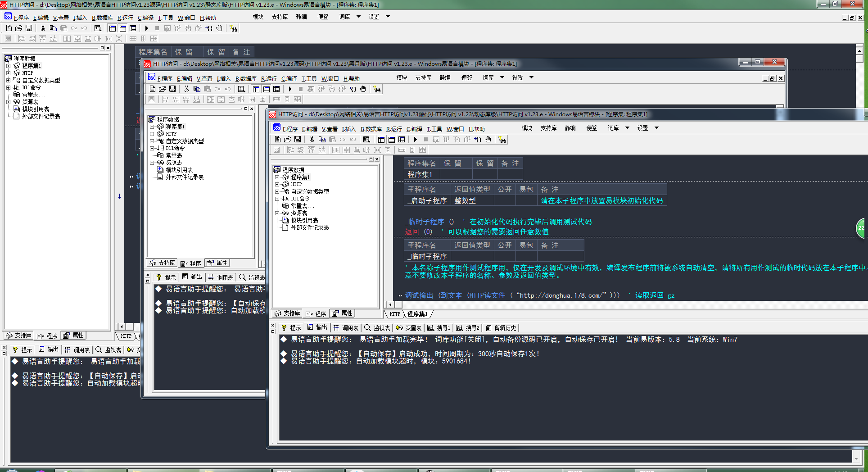Screen dimensions: 868x472
Task: Open 设置 dropdown arrow in 动态库版 window
Action: (656, 128)
